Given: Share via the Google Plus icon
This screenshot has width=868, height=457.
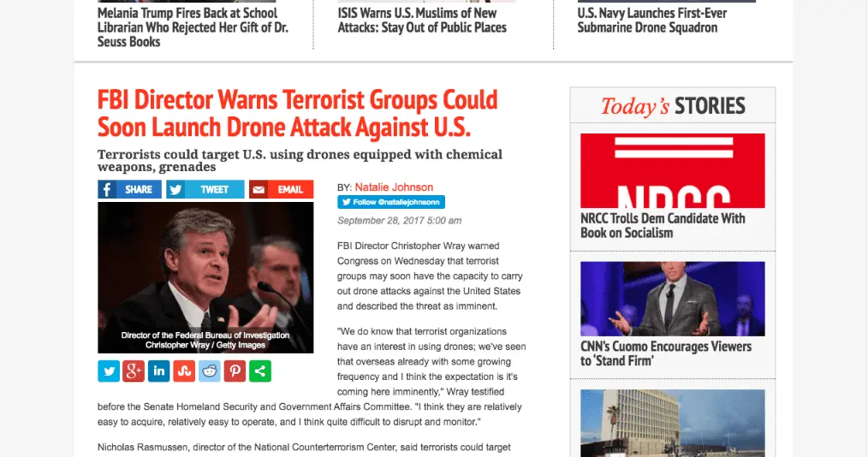Looking at the screenshot, I should [134, 371].
